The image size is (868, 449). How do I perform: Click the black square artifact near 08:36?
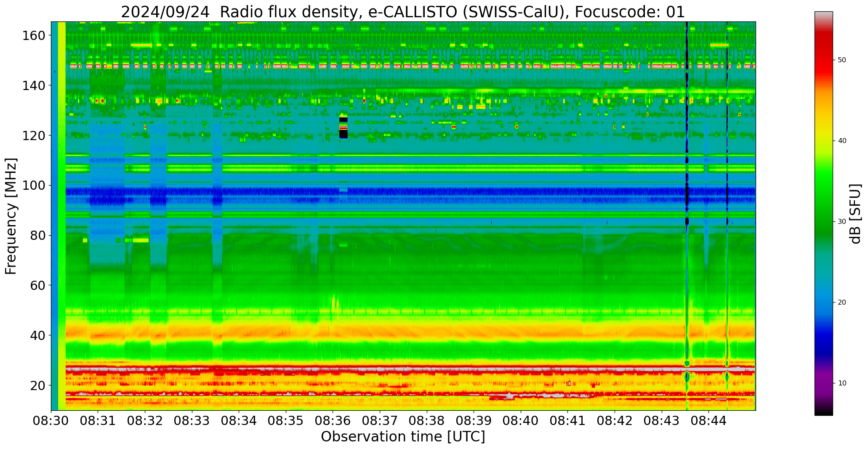[x=343, y=134]
